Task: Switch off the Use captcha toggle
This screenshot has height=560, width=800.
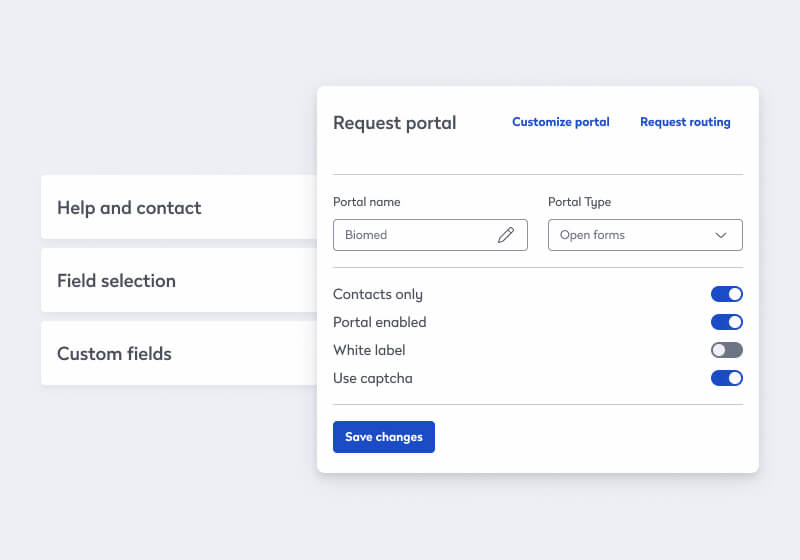Action: (727, 378)
